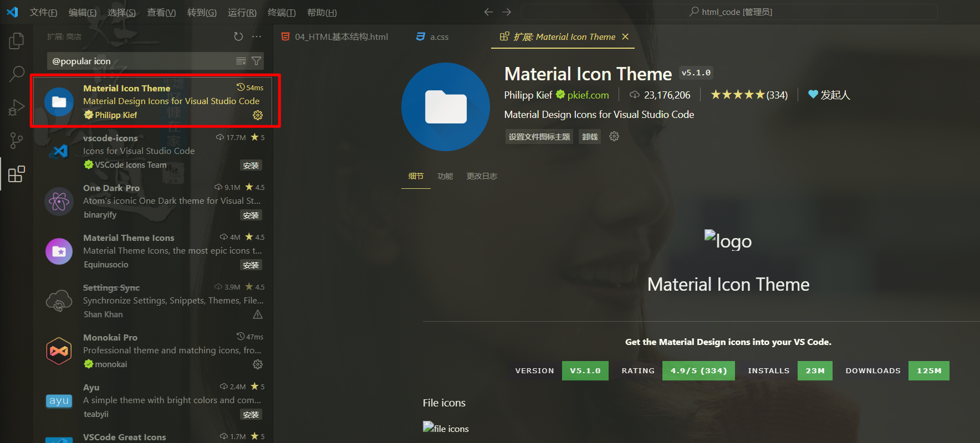Open the Search view in activity bar
This screenshot has height=443, width=980.
[17, 74]
